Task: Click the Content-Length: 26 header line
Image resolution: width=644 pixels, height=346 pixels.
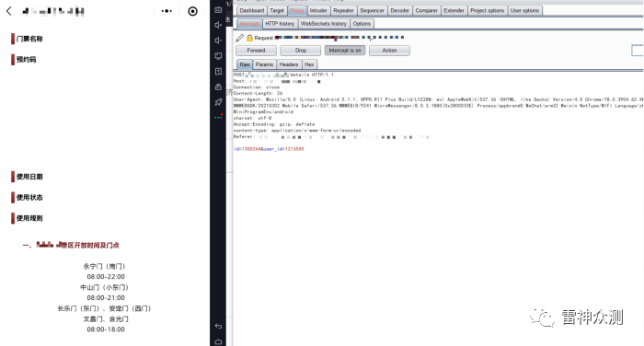Action: [x=258, y=93]
